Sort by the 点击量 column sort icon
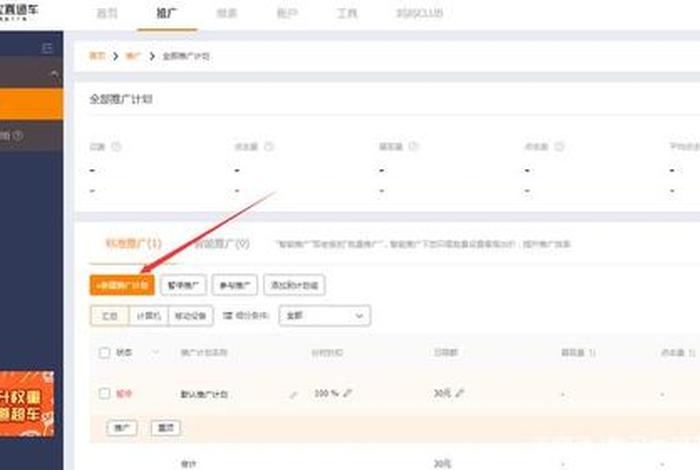The width and height of the screenshot is (700, 470). tap(692, 353)
